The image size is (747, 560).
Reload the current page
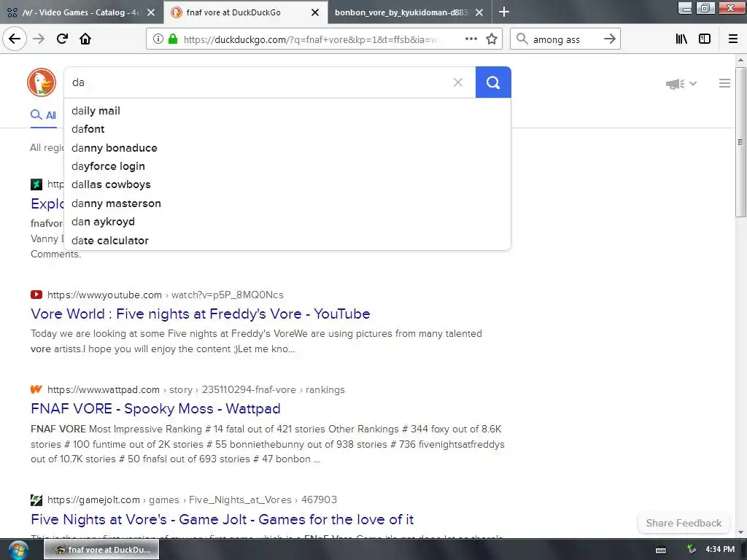[x=62, y=39]
